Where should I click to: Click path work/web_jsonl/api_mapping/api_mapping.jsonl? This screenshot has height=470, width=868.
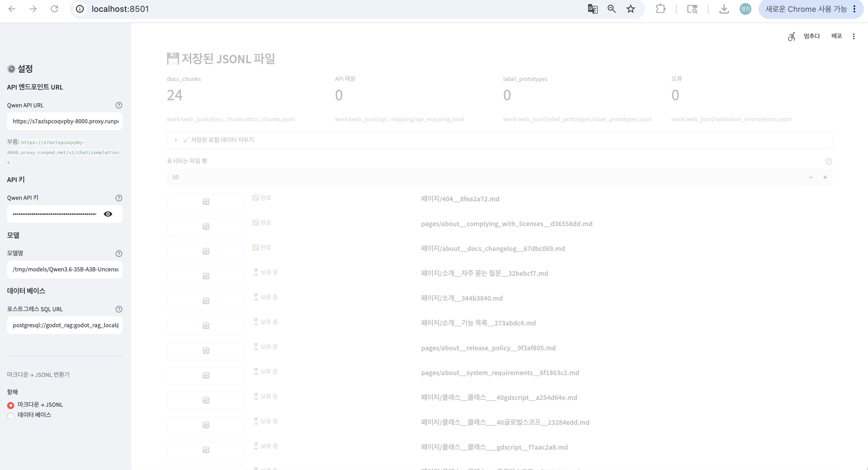[399, 119]
